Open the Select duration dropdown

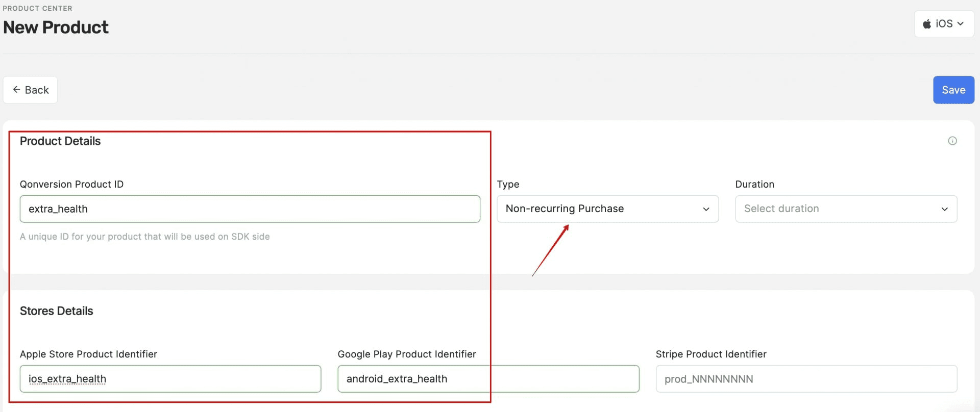click(846, 209)
